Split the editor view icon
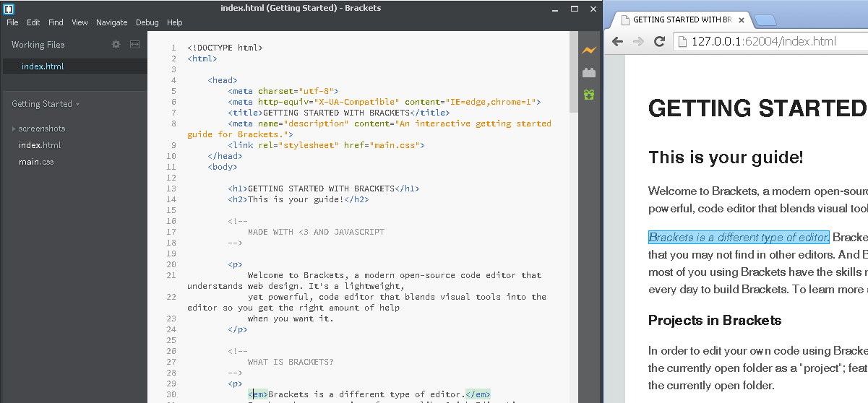Image resolution: width=868 pixels, height=403 pixels. (134, 45)
